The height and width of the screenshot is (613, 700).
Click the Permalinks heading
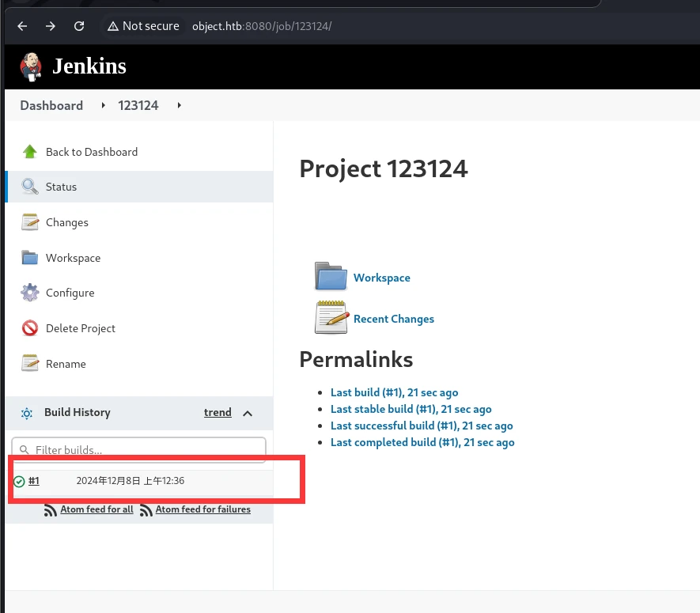click(x=356, y=359)
